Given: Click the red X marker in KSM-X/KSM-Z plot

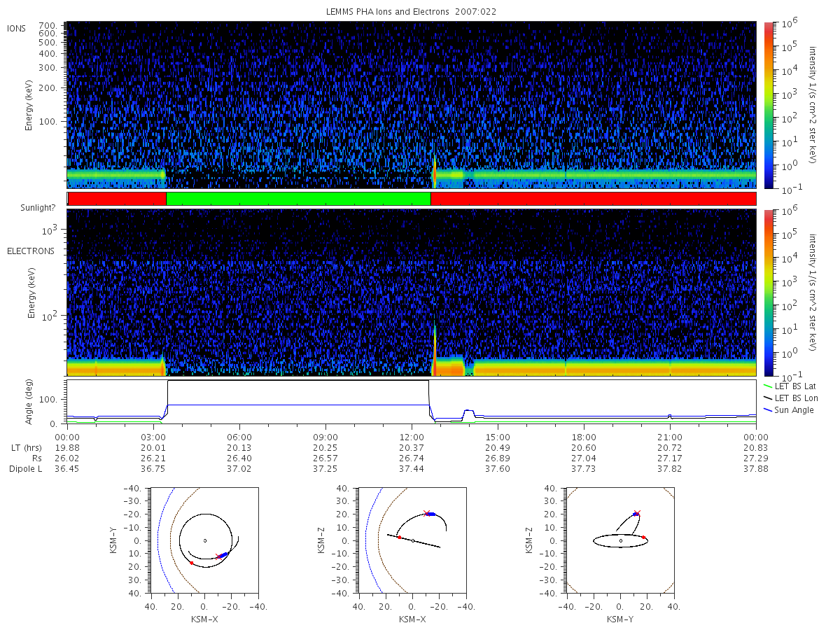Looking at the screenshot, I should coord(426,513).
